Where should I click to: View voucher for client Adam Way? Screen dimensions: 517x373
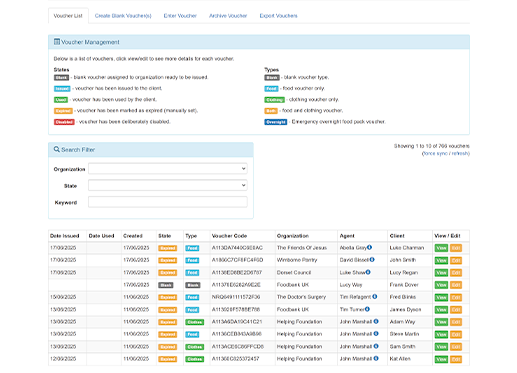pyautogui.click(x=441, y=322)
